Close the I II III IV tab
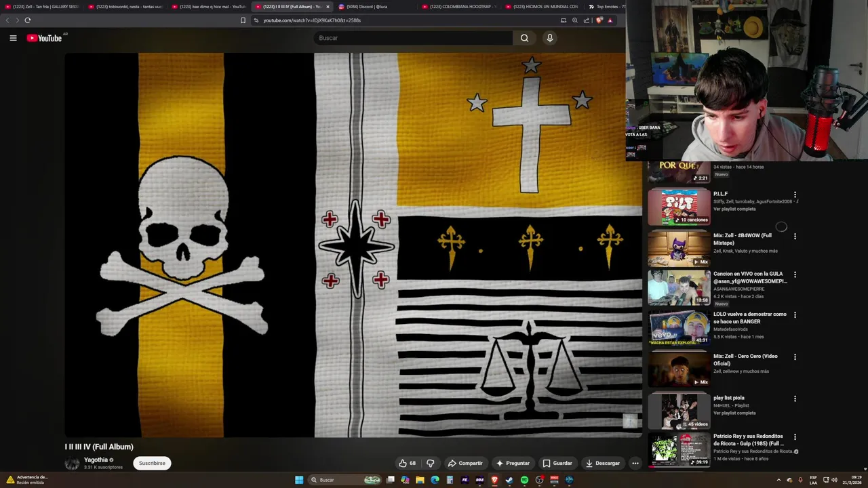This screenshot has height=488, width=868. tap(328, 7)
